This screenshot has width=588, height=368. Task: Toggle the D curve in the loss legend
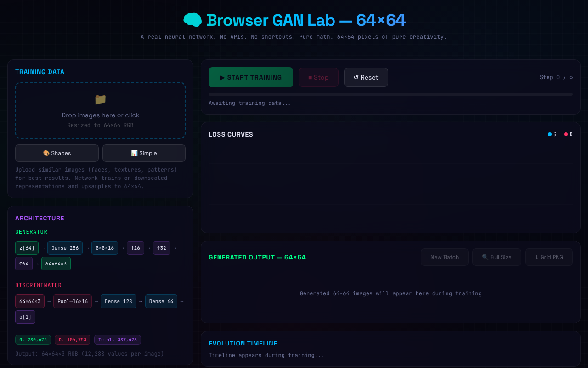pos(567,134)
